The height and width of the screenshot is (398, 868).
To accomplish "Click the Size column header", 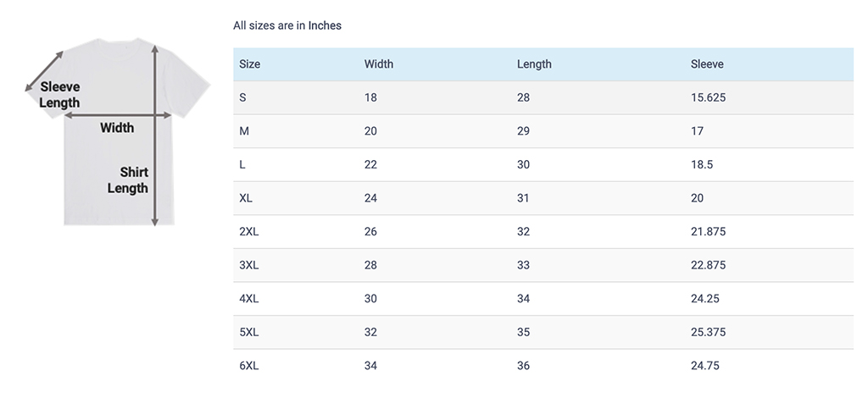I will pos(250,64).
